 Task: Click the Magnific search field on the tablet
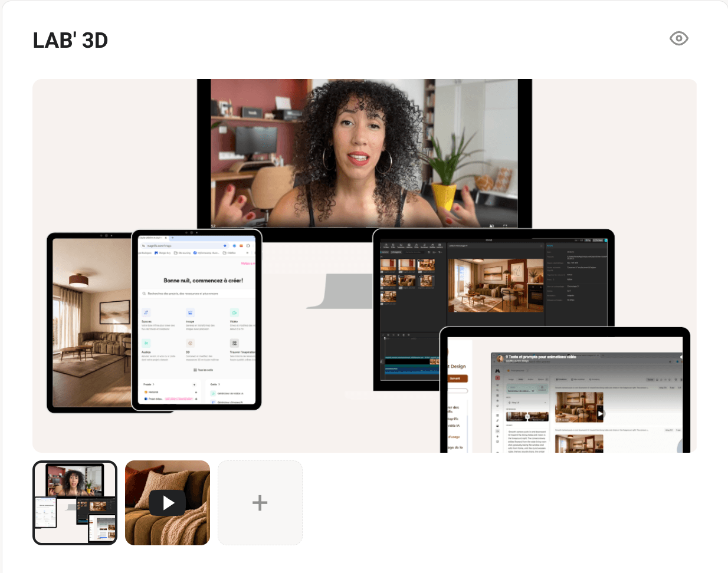198,293
